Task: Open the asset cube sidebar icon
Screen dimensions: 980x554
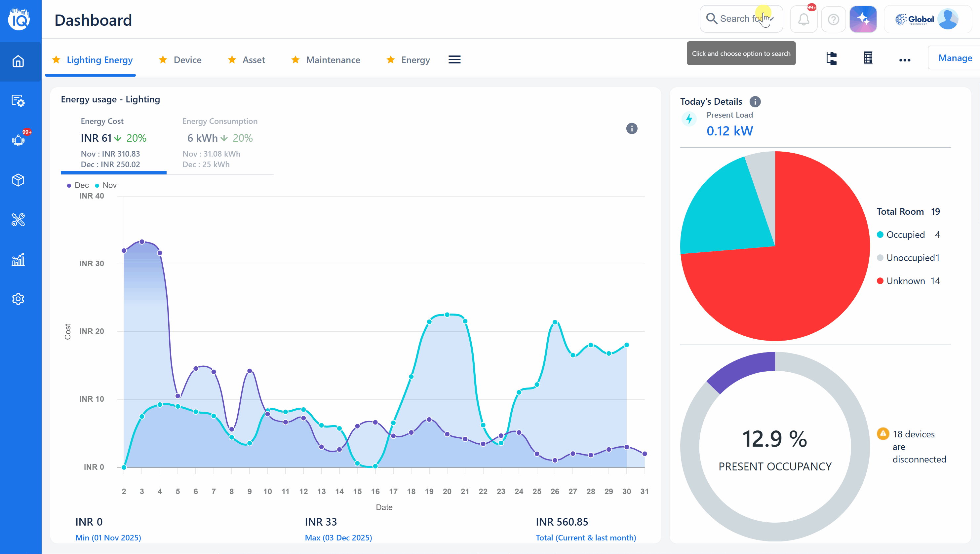Action: click(18, 180)
